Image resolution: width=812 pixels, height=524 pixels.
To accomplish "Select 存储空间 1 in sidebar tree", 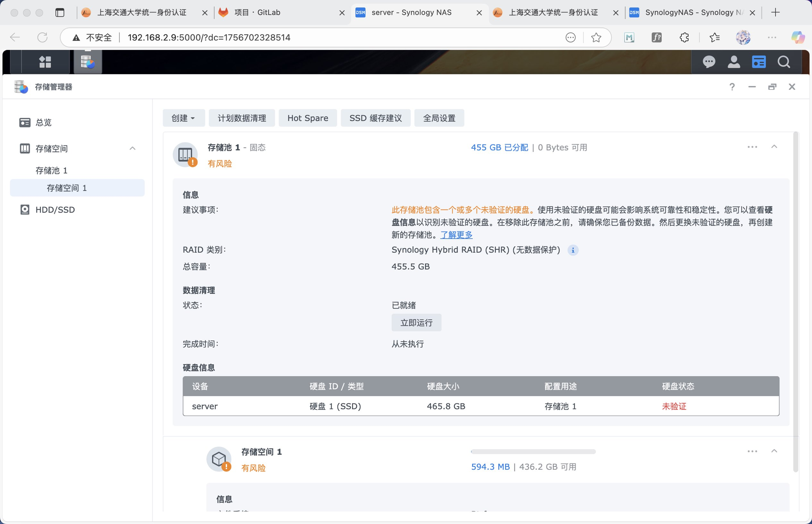I will [x=77, y=188].
